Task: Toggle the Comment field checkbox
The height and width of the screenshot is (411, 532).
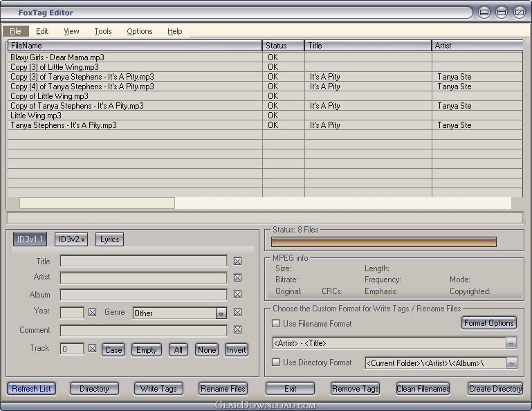Action: (x=237, y=330)
